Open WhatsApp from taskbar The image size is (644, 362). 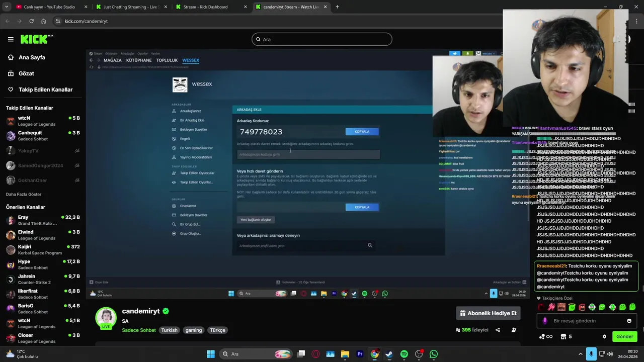[x=434, y=354]
